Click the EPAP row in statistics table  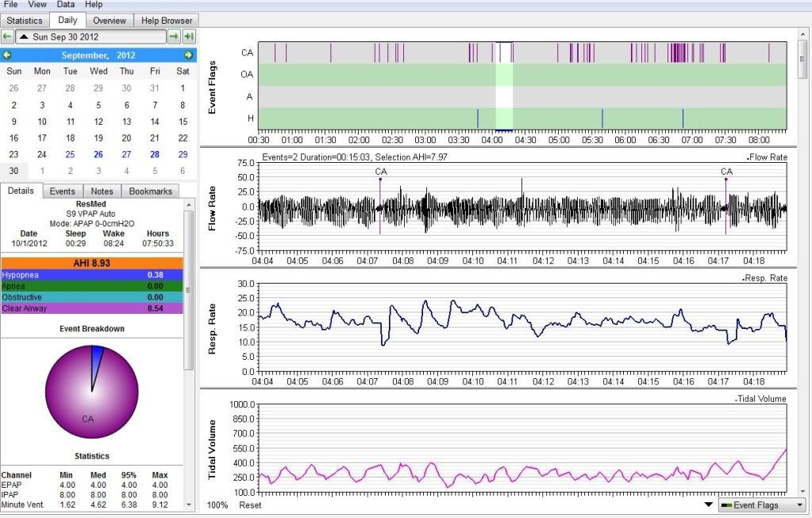tap(85, 485)
